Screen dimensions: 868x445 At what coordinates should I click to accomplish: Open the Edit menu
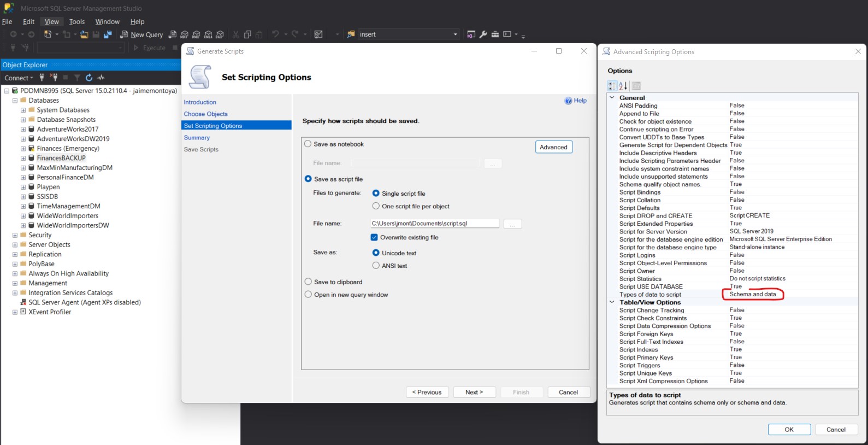coord(28,22)
